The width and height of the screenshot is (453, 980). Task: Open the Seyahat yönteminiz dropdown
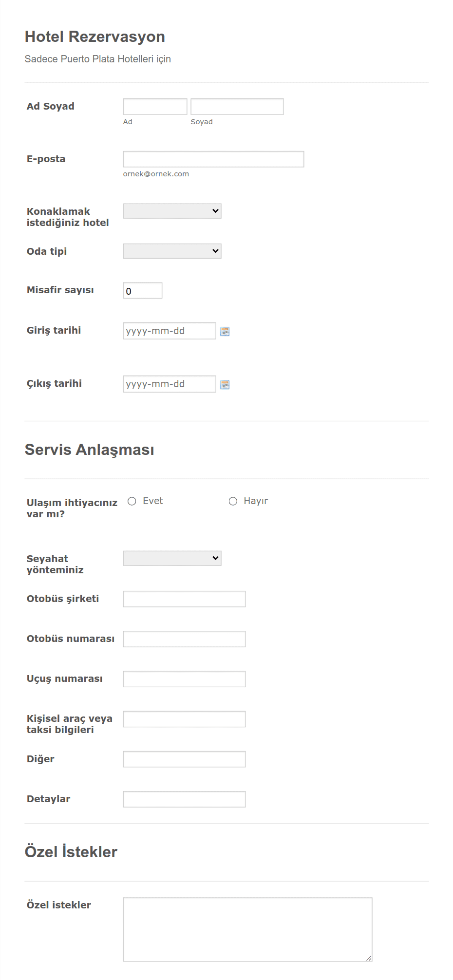(172, 558)
